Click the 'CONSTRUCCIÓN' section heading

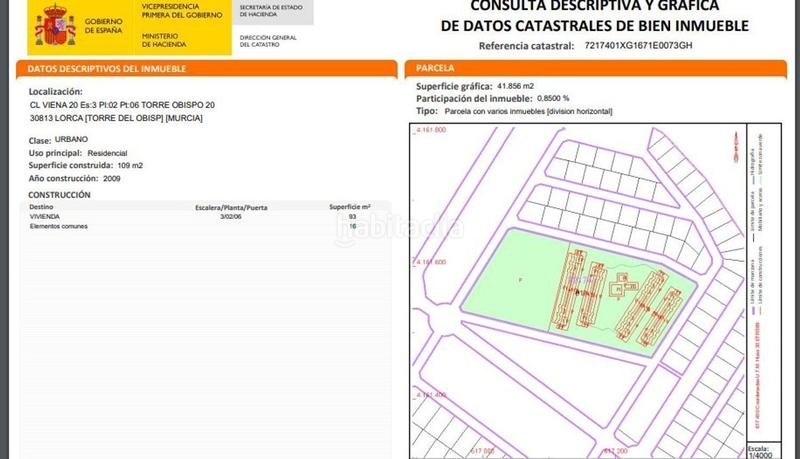coord(59,195)
